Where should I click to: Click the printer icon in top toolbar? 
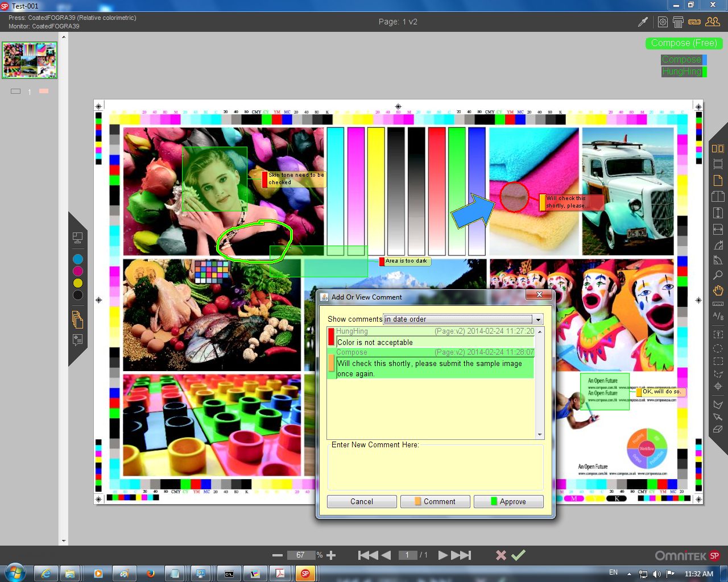click(678, 22)
